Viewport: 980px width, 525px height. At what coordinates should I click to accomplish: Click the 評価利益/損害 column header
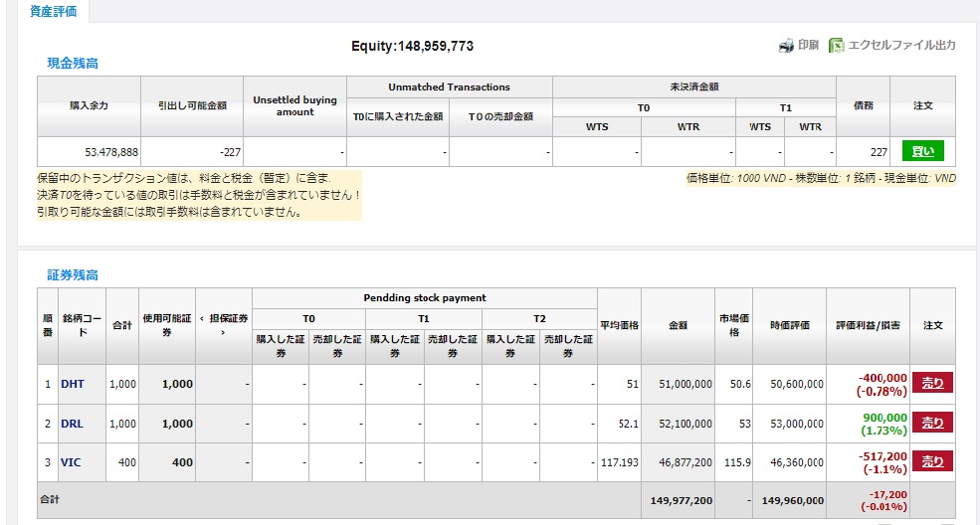pos(868,325)
